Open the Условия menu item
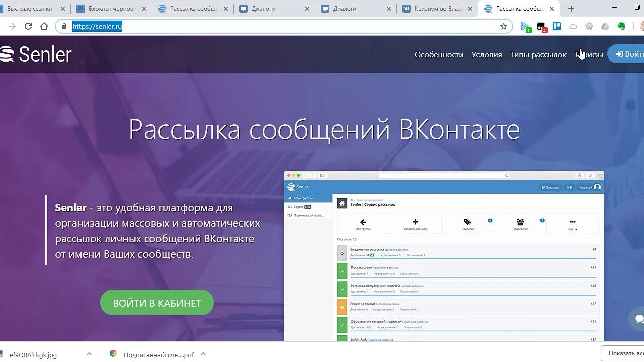The width and height of the screenshot is (644, 362). (x=487, y=54)
